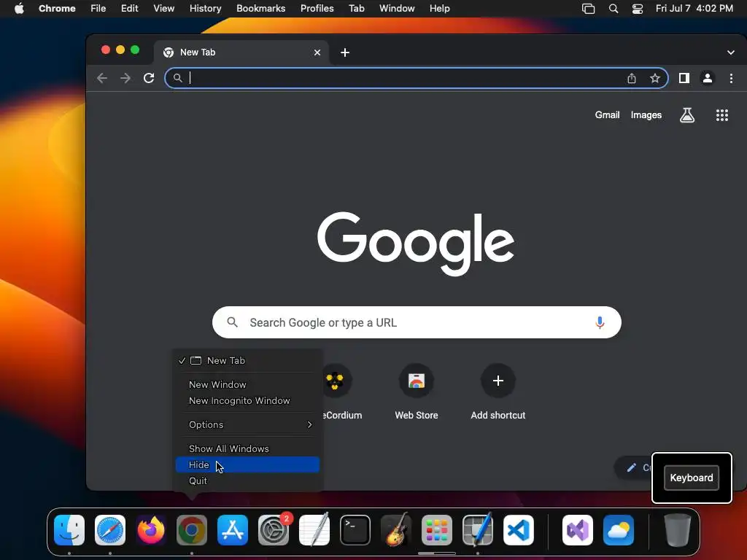Open the Apple menu
Screen dimensions: 747x560
point(19,8)
